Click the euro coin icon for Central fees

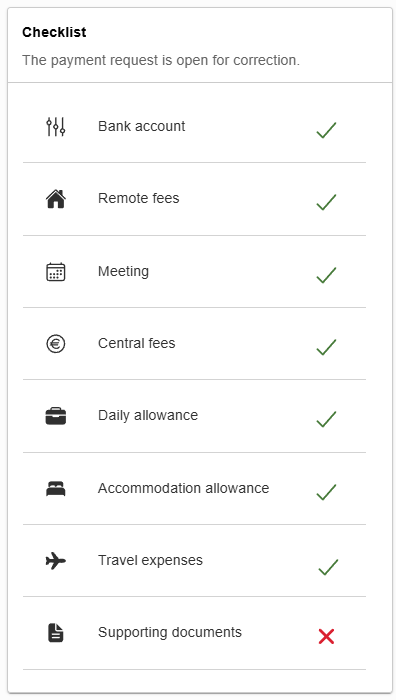coord(56,344)
